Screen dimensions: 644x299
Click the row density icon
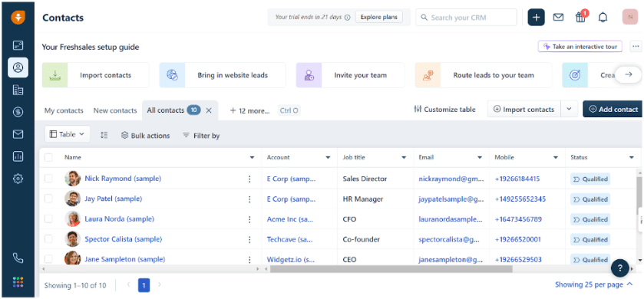104,134
